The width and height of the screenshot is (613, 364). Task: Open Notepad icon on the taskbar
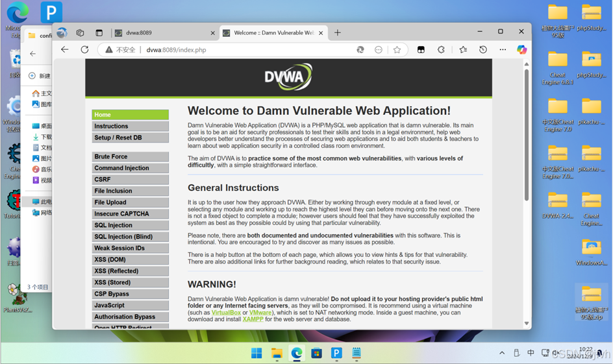tap(357, 354)
